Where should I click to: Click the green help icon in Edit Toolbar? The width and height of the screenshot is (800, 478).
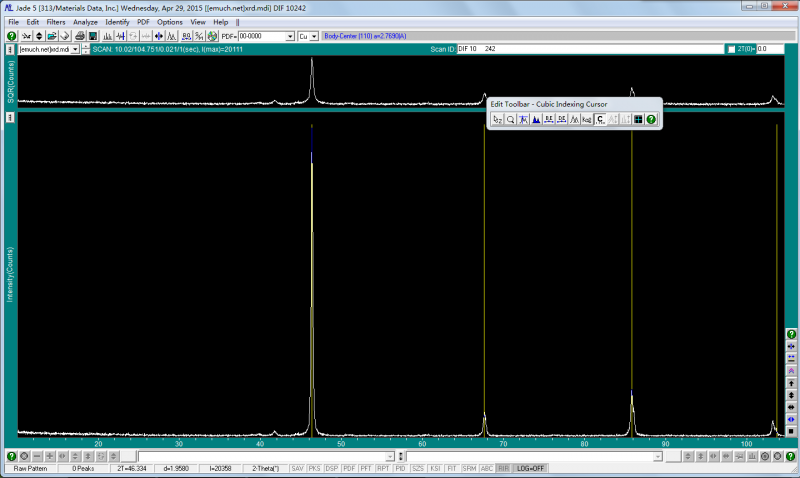tap(651, 119)
